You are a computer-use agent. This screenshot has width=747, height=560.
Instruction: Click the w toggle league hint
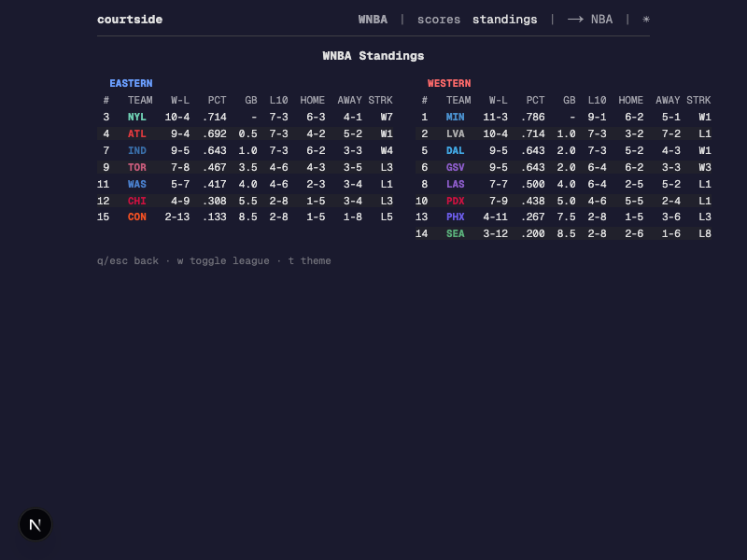coord(223,261)
